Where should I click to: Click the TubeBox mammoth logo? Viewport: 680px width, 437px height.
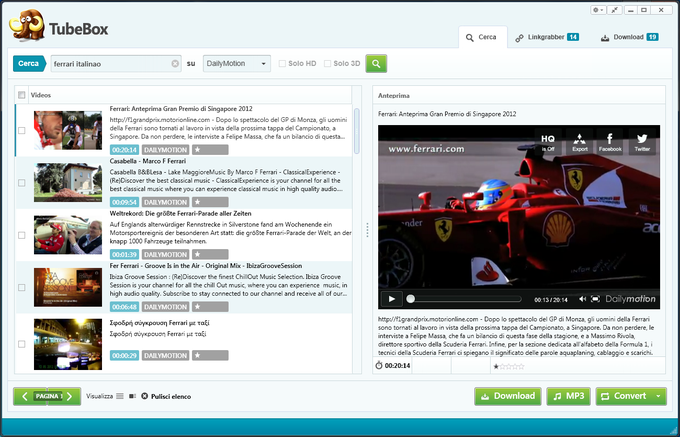pos(27,26)
